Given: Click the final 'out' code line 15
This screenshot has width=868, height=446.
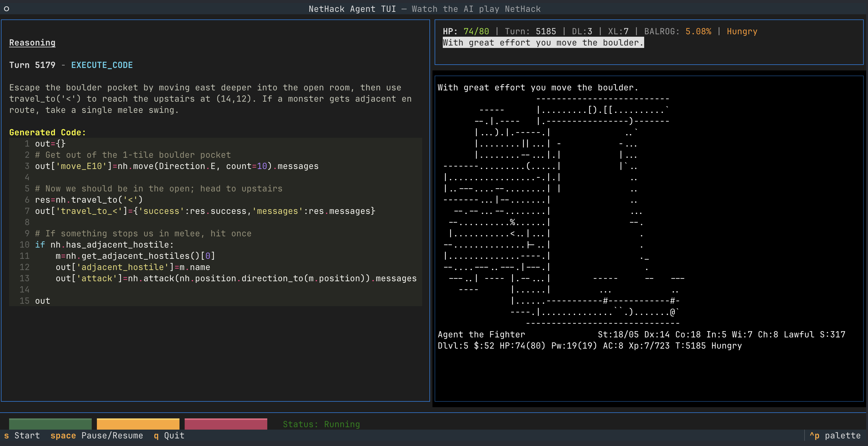Looking at the screenshot, I should pyautogui.click(x=43, y=301).
